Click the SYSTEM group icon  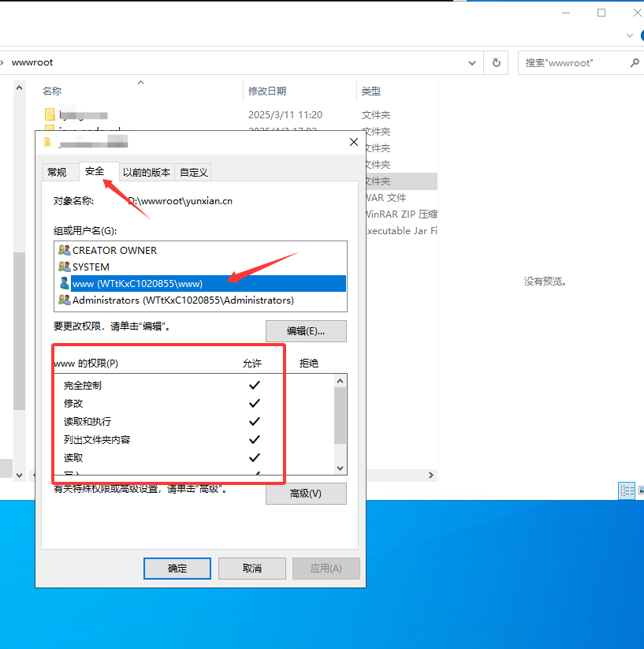point(65,267)
